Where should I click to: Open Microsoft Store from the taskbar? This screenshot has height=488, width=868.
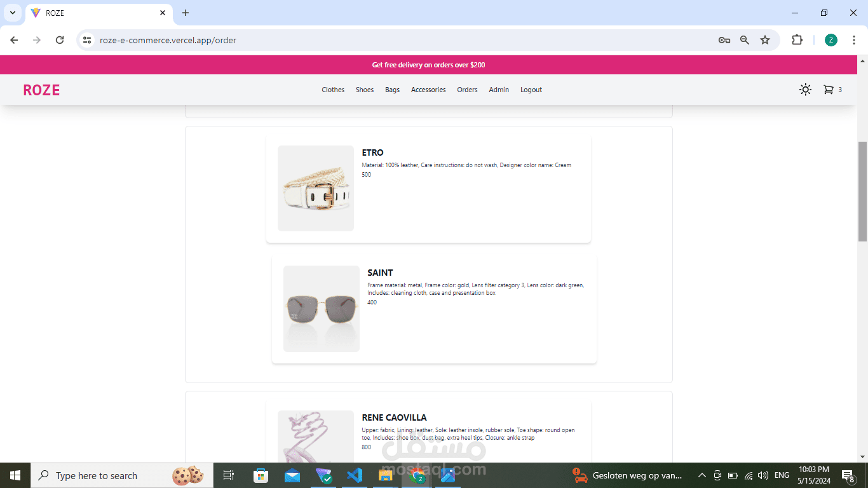[261, 475]
